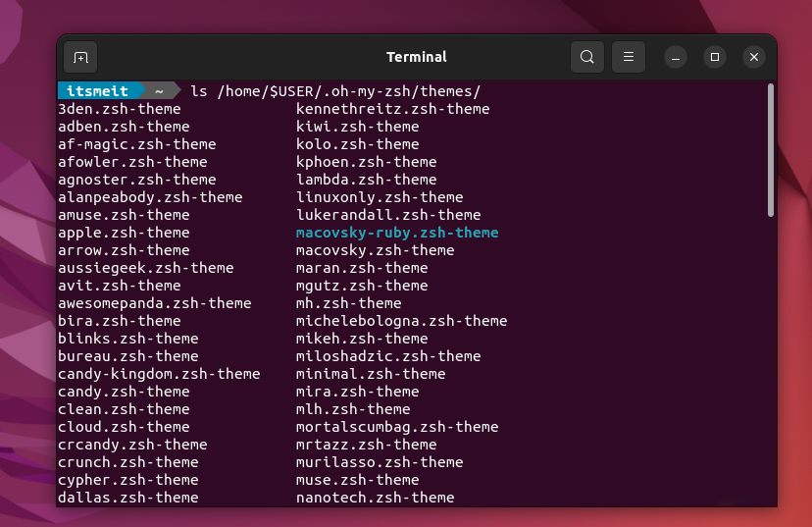The image size is (812, 527).
Task: Click the itsmeit username prompt segment
Action: point(97,91)
